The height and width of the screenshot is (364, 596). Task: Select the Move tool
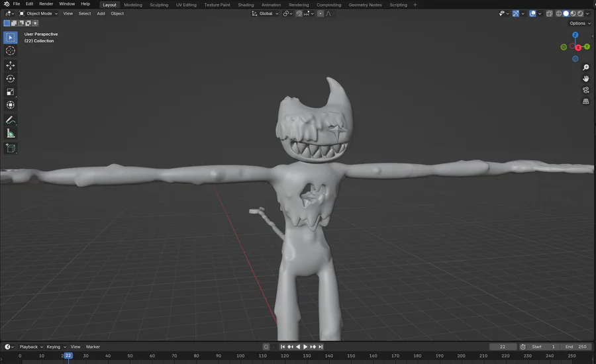[x=11, y=66]
